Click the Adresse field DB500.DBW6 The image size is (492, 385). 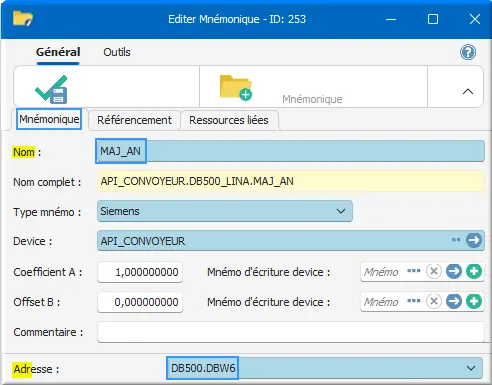pyautogui.click(x=324, y=368)
